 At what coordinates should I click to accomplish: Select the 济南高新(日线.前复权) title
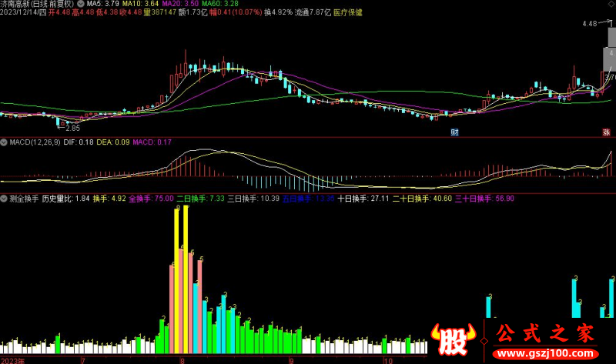point(37,4)
